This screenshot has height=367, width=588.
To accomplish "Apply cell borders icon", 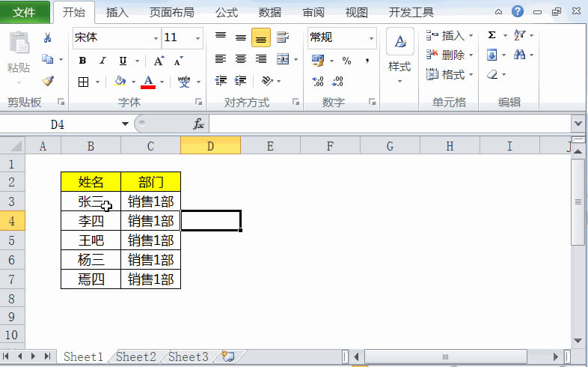I will (83, 82).
